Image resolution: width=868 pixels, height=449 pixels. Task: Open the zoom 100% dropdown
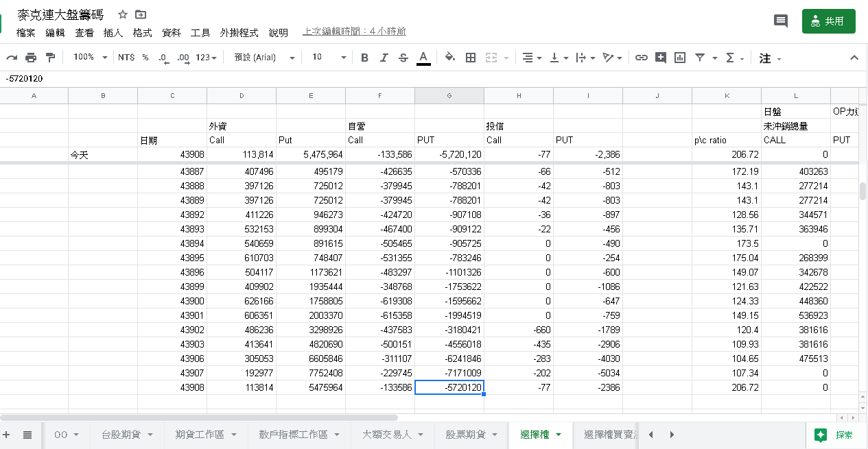point(90,58)
